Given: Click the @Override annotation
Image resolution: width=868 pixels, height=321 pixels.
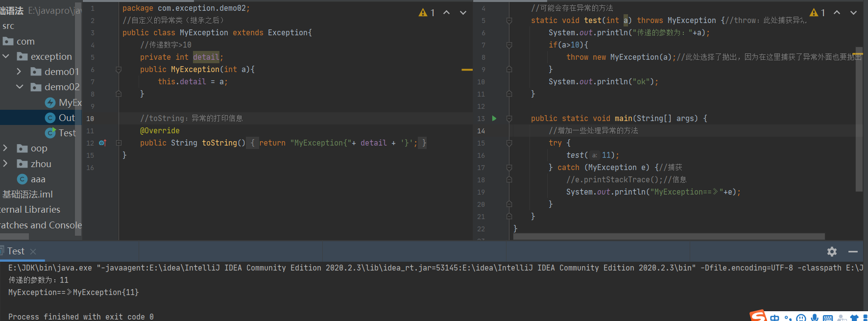Looking at the screenshot, I should (x=160, y=130).
